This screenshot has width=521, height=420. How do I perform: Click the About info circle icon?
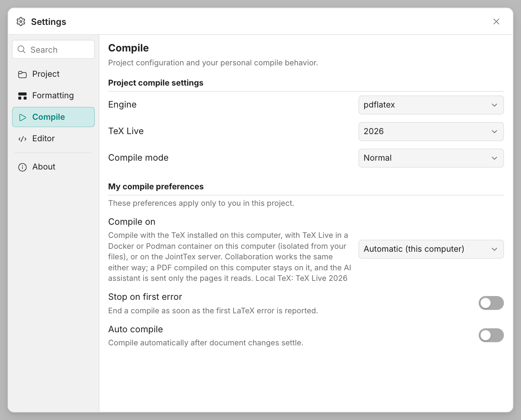22,167
